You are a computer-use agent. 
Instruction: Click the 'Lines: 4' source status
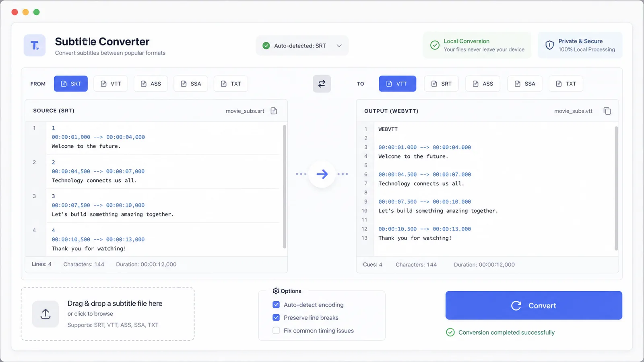coord(42,264)
